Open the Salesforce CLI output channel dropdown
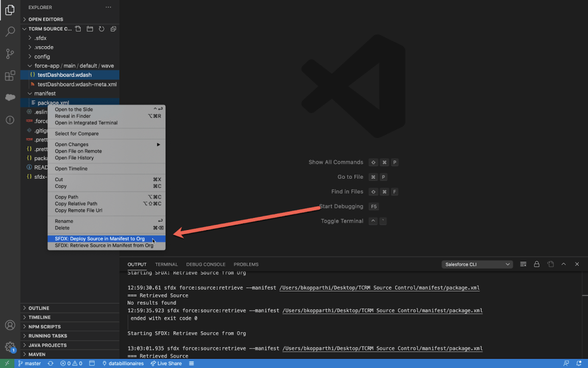This screenshot has width=588, height=368. pyautogui.click(x=477, y=264)
